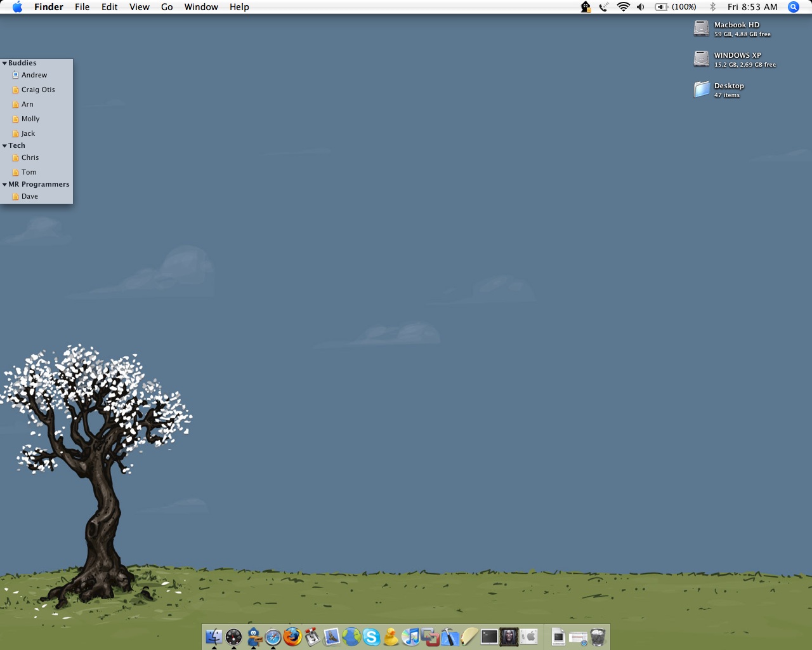This screenshot has width=812, height=650.
Task: Launch Automator robot icon in Dock
Action: tap(312, 636)
